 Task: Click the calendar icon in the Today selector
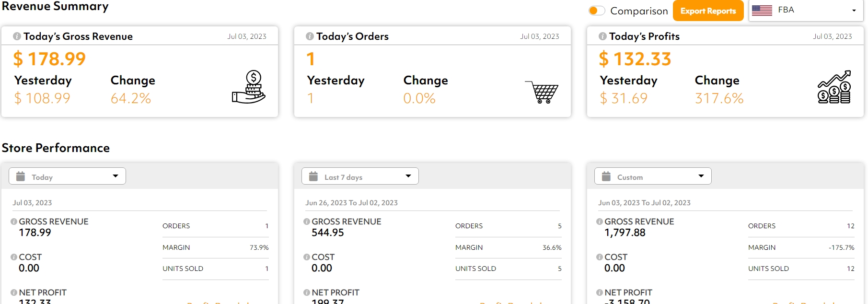[x=20, y=176]
